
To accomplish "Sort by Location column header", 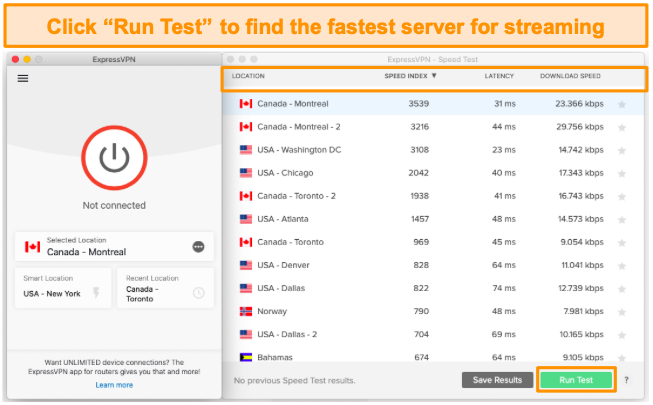I will click(x=248, y=76).
